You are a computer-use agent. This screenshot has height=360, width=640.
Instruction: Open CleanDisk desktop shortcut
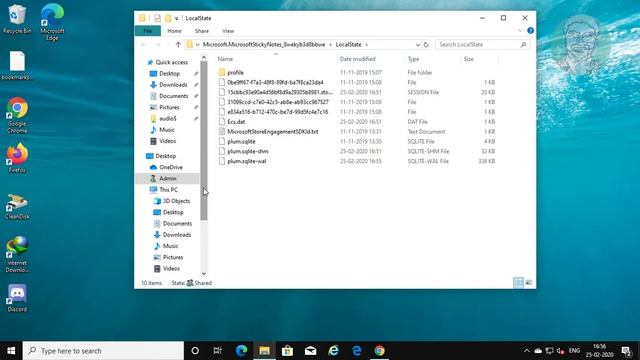tap(17, 207)
